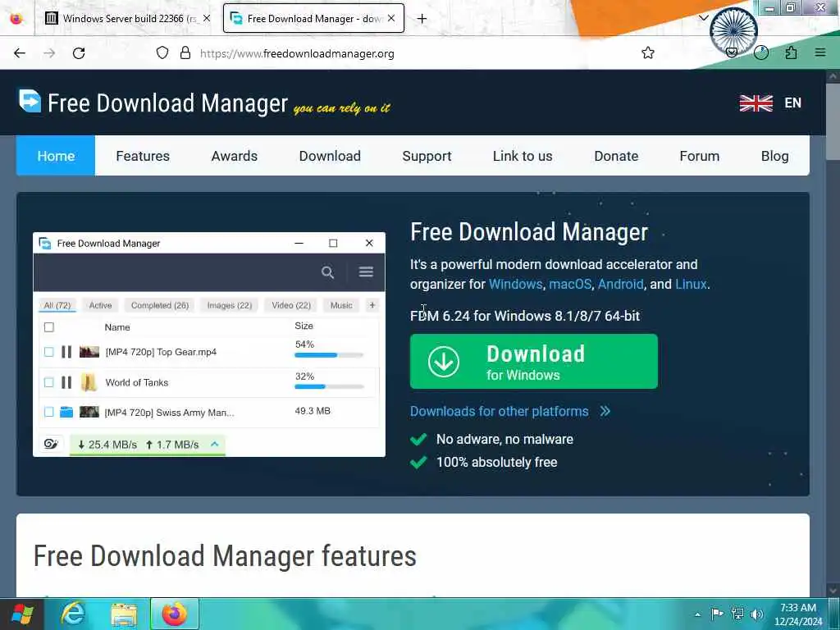The height and width of the screenshot is (630, 840).
Task: Click the snail mode icon in preview
Action: point(51,444)
